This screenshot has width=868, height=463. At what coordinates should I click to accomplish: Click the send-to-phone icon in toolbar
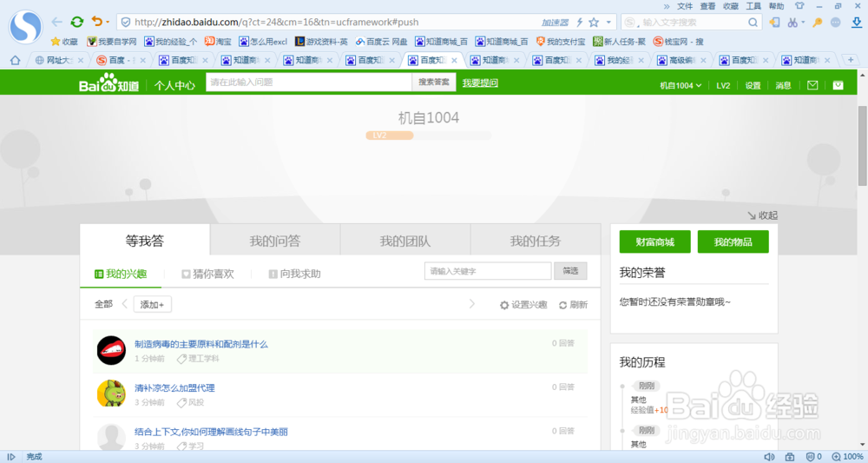point(774,23)
